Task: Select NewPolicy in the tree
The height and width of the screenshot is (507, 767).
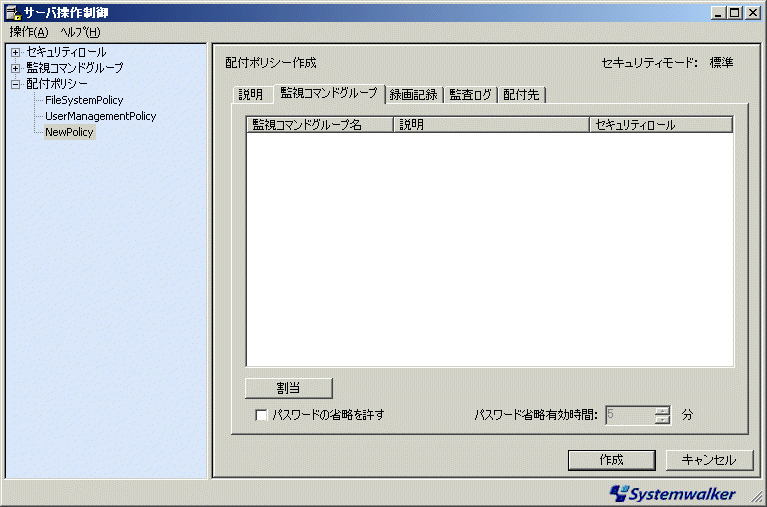Action: click(x=69, y=132)
